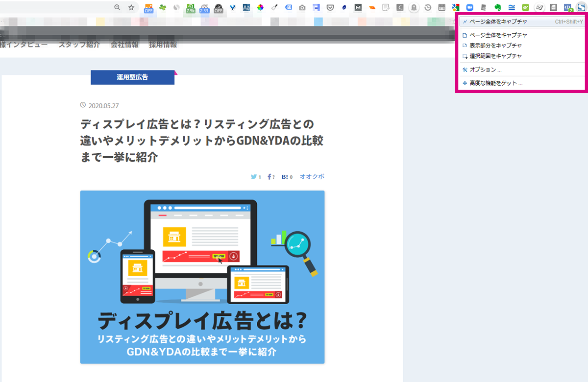Bookmark this page with the star icon
This screenshot has height=382, width=588.
coord(131,7)
